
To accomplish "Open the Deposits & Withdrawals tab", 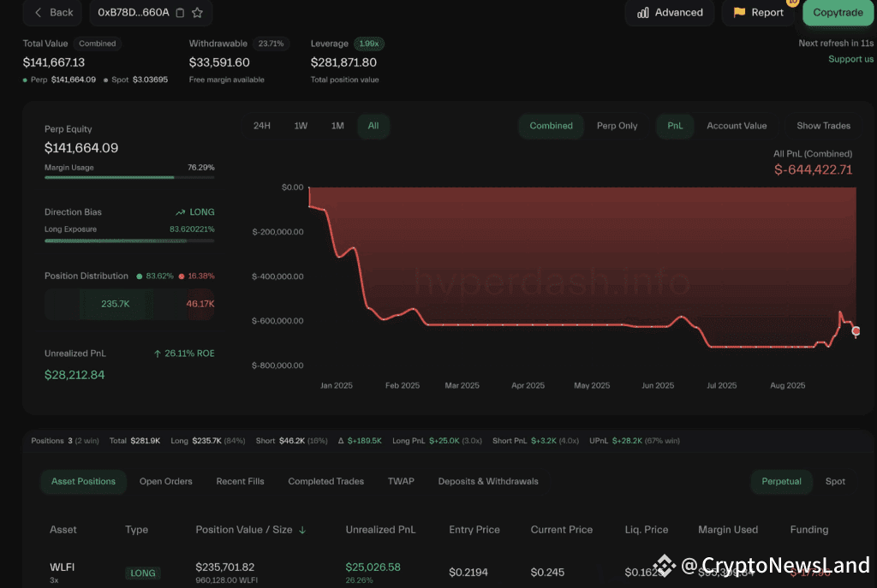I will pos(488,481).
